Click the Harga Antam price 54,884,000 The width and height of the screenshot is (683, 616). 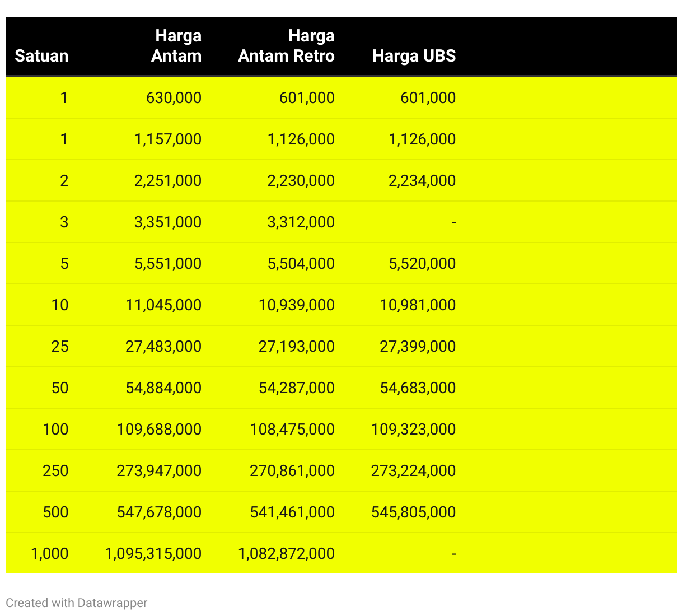click(x=163, y=388)
